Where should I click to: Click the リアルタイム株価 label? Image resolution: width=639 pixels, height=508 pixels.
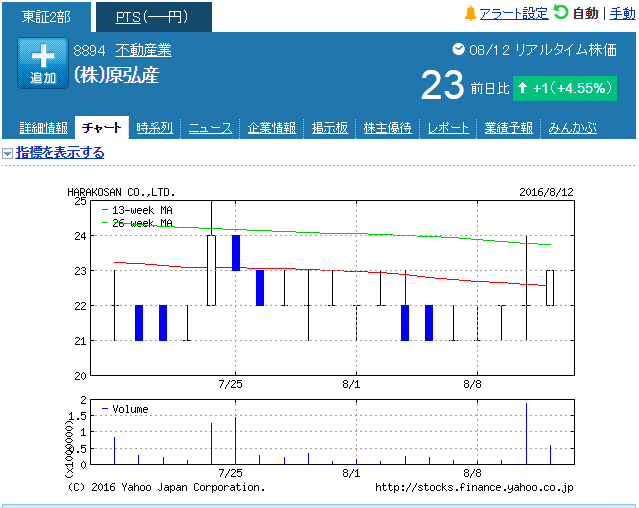tap(566, 50)
